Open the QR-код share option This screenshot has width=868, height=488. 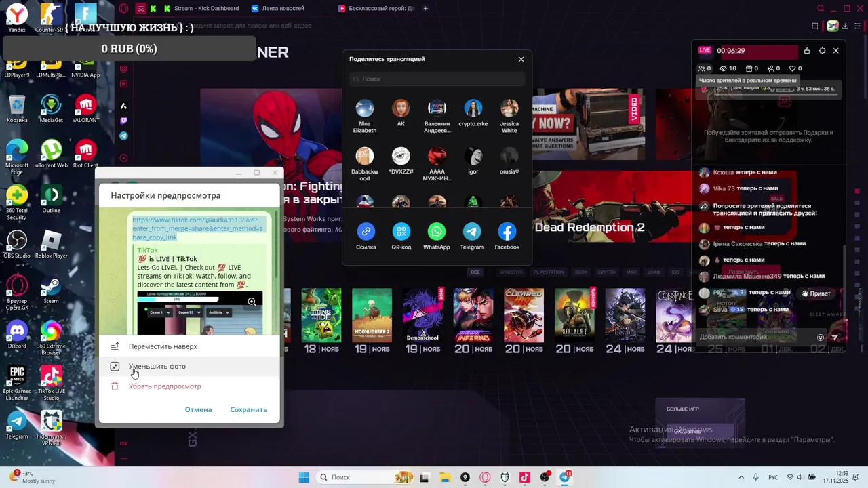tap(401, 231)
